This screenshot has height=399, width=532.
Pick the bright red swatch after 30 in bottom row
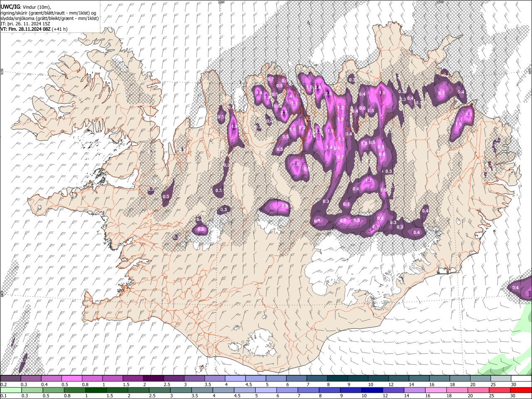520,390
